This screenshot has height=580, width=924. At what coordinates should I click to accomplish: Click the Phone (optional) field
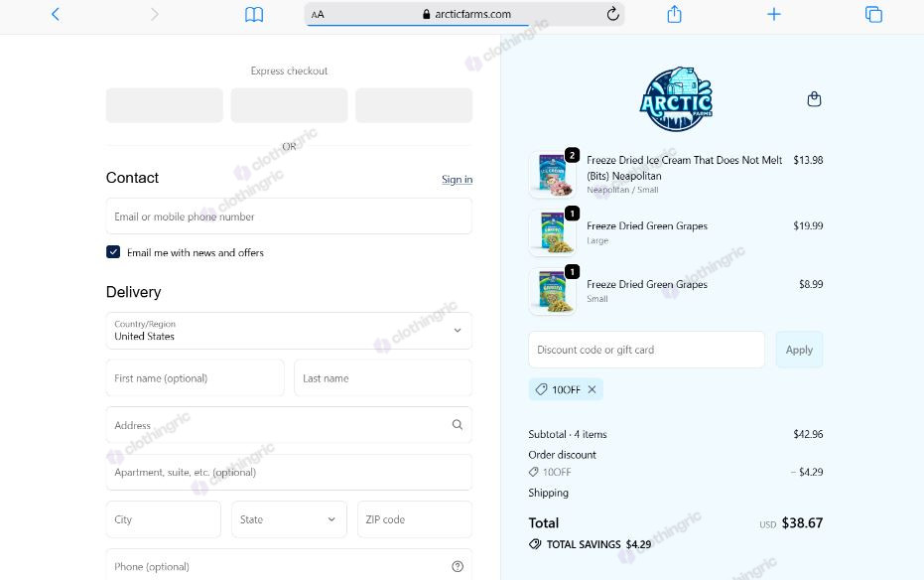tap(289, 566)
